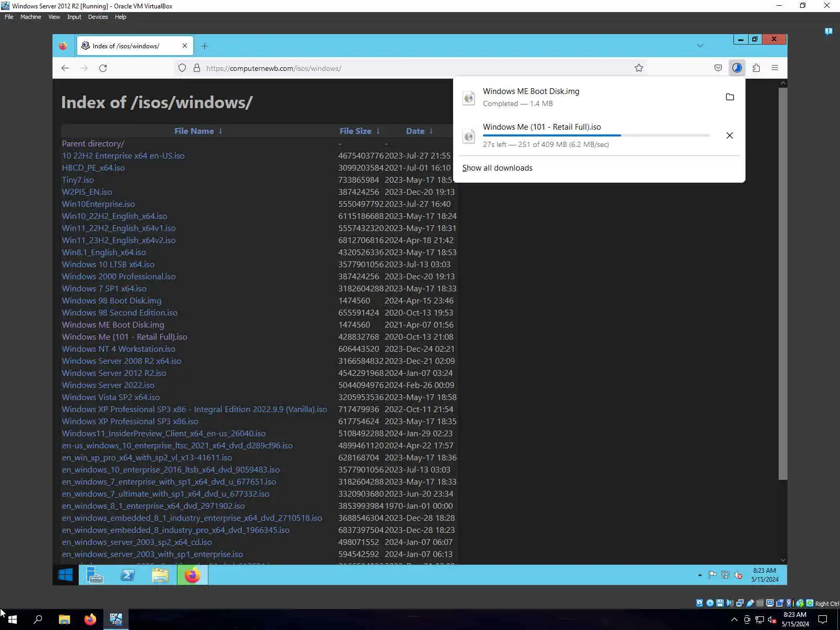Select the Index of /isos/windows/ browser tab
Image resolution: width=840 pixels, height=630 pixels.
pos(135,46)
